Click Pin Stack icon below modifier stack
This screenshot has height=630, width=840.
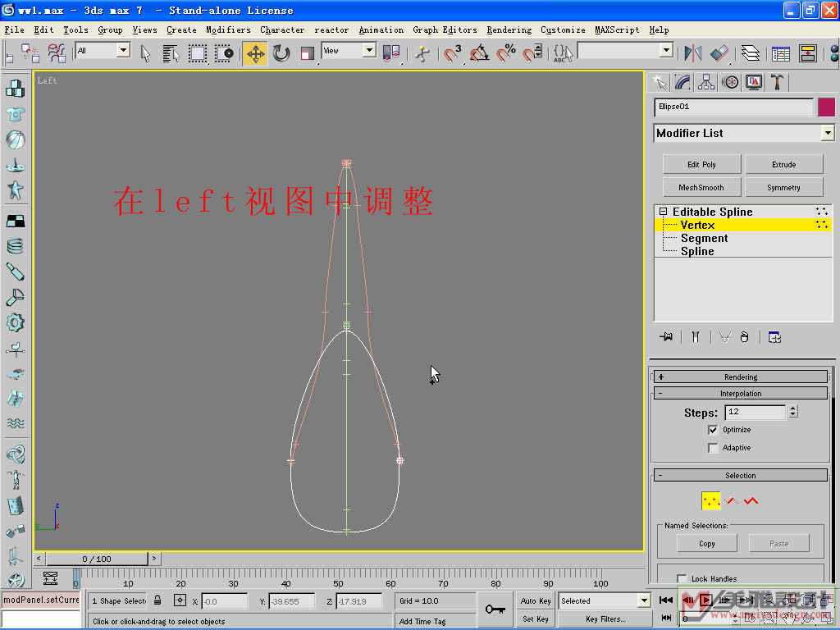[666, 337]
